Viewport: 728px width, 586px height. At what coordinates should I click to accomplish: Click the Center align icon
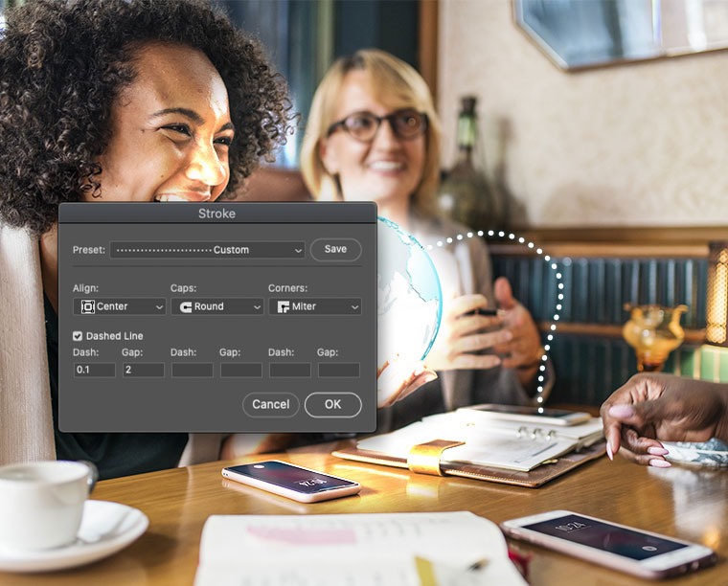point(88,306)
